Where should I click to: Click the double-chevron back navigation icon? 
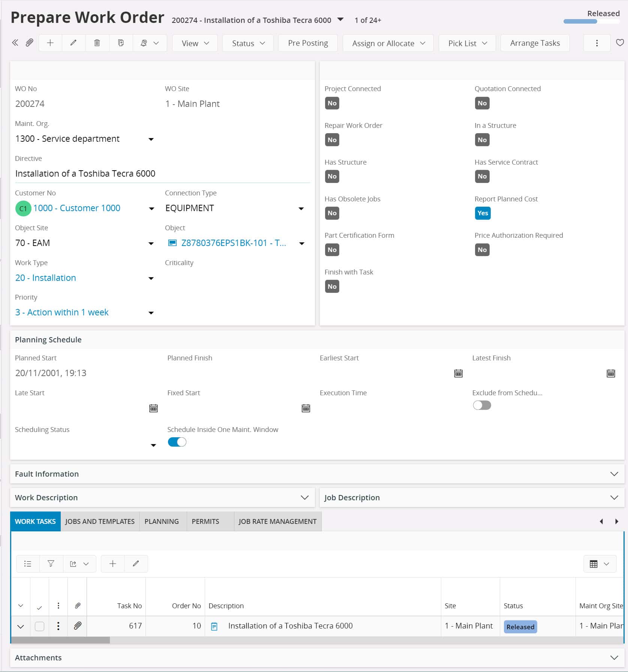click(15, 43)
